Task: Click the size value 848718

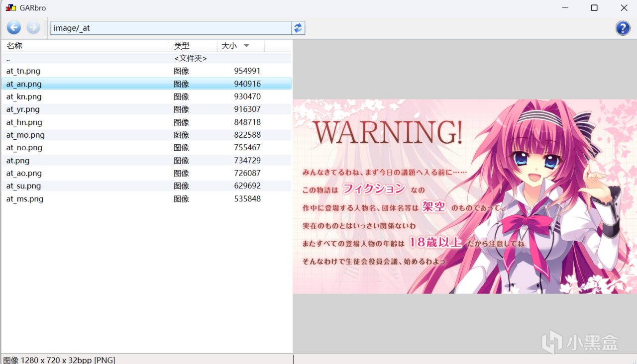Action: tap(247, 122)
